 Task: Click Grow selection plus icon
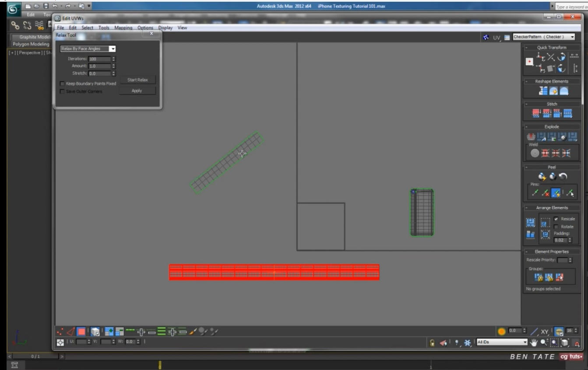tap(109, 332)
